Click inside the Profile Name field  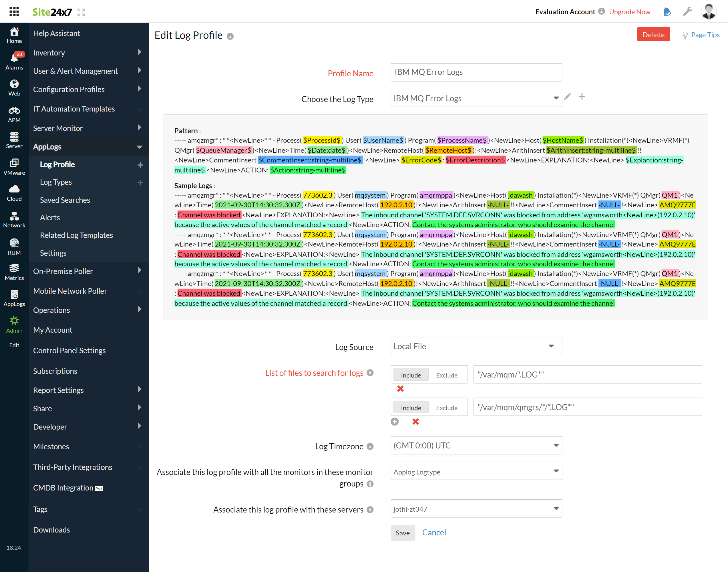click(x=476, y=72)
